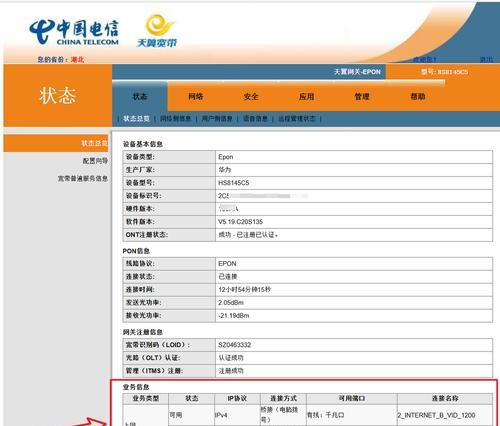Select the LOID value S20463332

[234, 345]
